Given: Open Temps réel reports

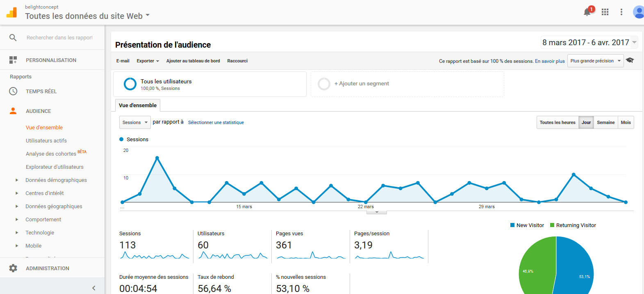Looking at the screenshot, I should click(x=41, y=91).
